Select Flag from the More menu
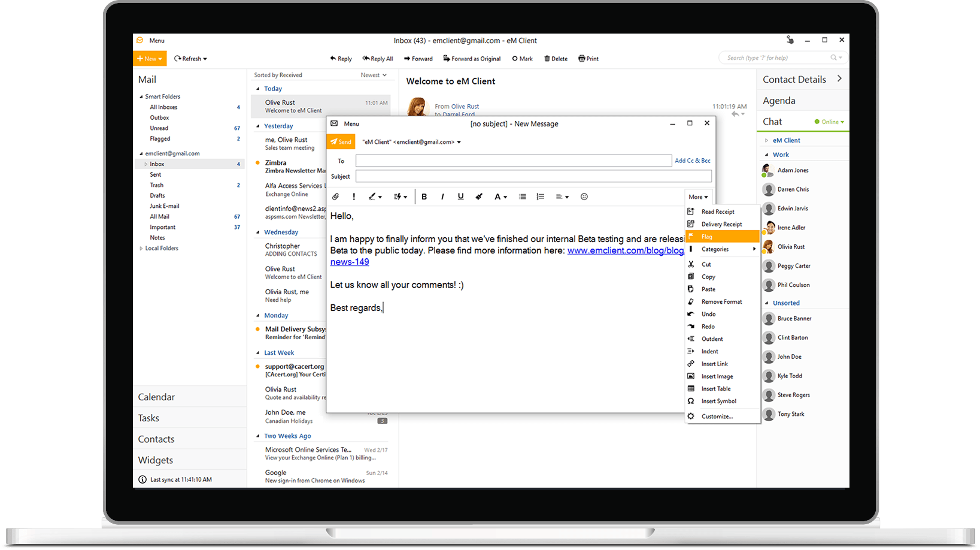 click(707, 237)
